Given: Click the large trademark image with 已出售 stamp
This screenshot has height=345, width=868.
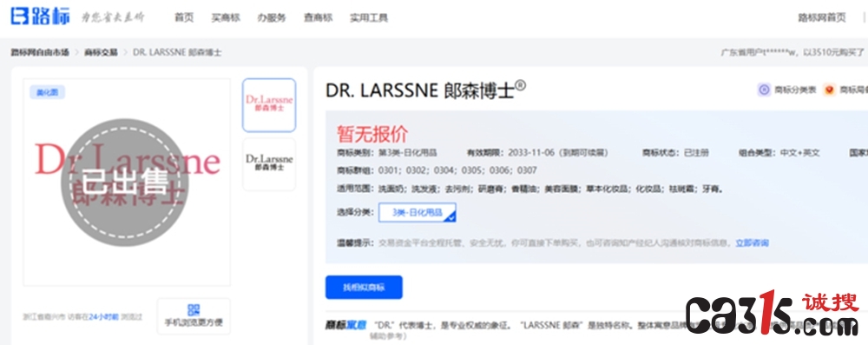Looking at the screenshot, I should tap(127, 182).
